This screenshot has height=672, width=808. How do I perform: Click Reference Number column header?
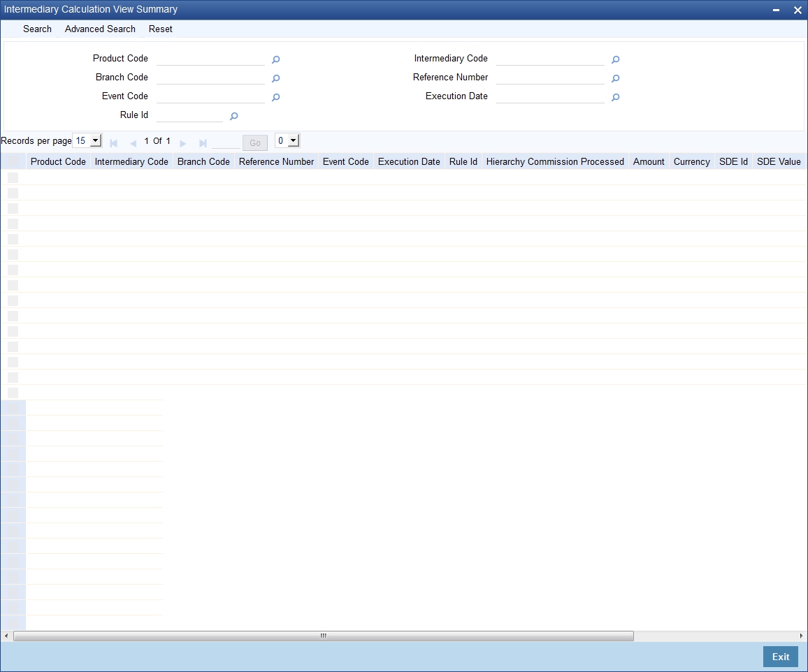pos(276,161)
